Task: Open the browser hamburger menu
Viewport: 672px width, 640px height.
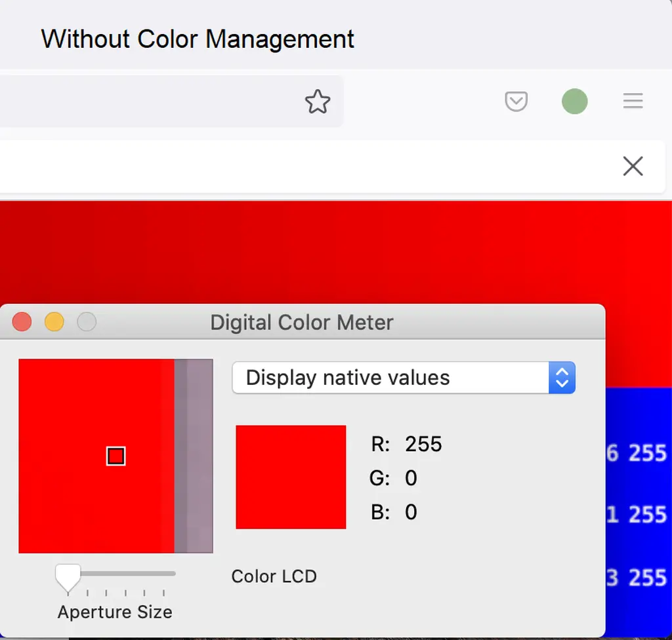Action: pos(633,101)
